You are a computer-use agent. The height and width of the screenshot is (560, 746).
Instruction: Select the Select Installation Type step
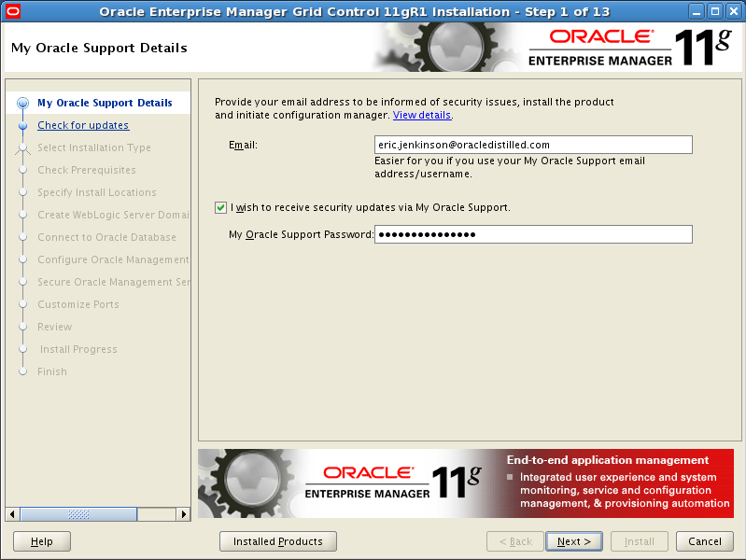tap(94, 147)
